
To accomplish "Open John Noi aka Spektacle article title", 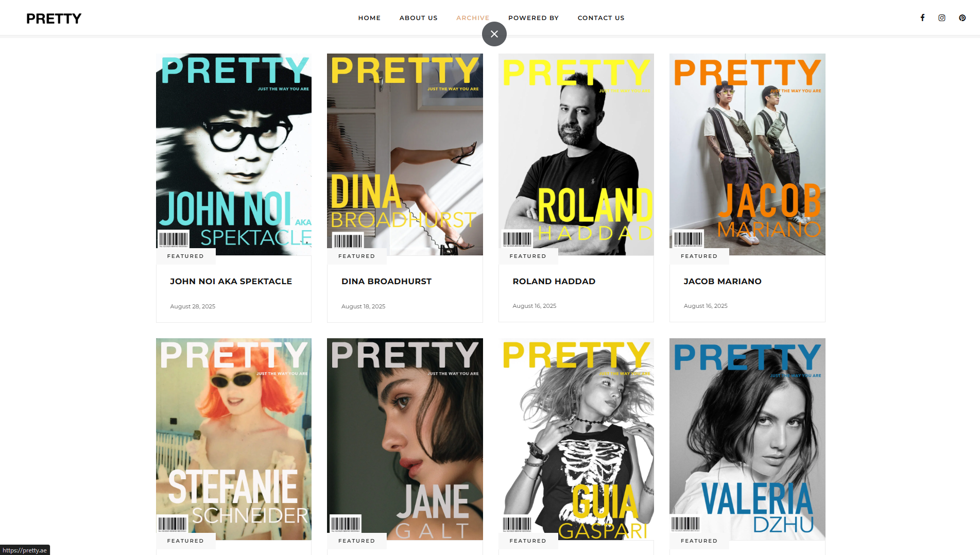I will point(231,281).
